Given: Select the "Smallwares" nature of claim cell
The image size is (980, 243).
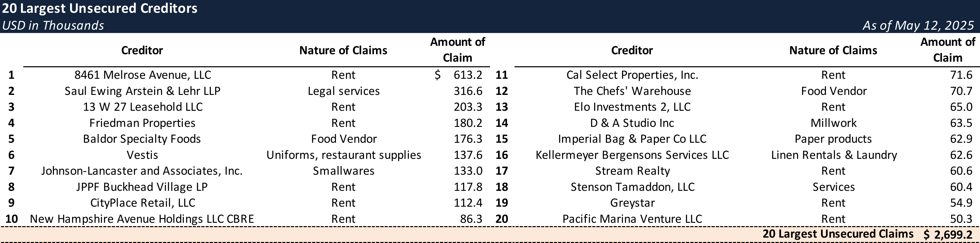Looking at the screenshot, I should tap(343, 171).
